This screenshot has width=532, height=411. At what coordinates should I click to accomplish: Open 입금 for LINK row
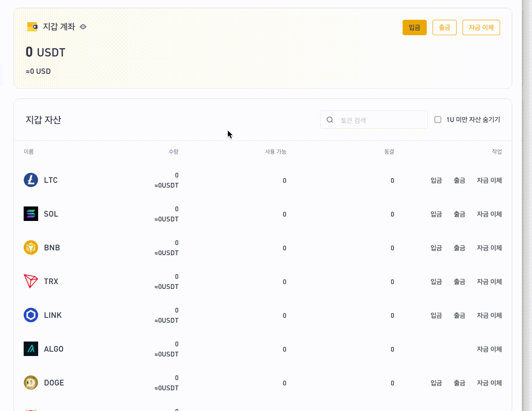tap(436, 315)
